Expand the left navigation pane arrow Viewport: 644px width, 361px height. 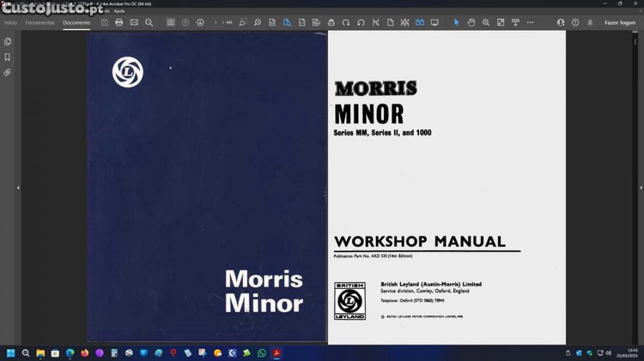pyautogui.click(x=18, y=188)
